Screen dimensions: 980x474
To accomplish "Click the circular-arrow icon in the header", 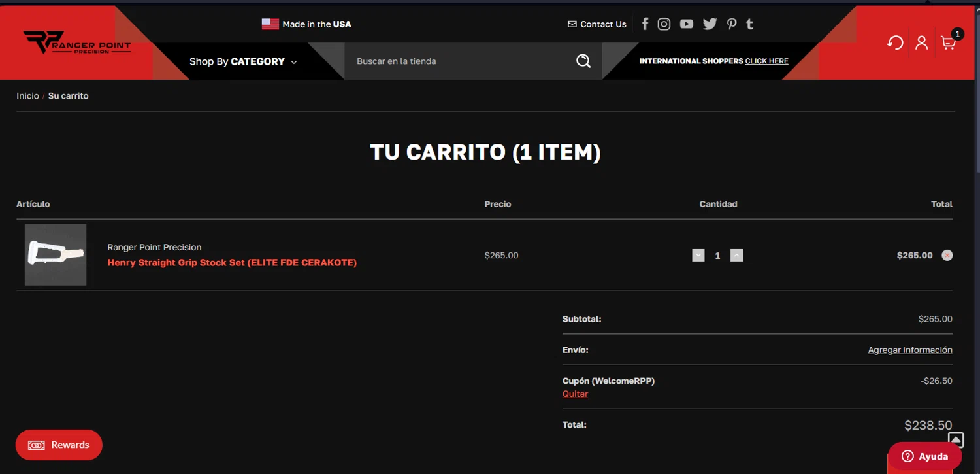I will [x=895, y=43].
